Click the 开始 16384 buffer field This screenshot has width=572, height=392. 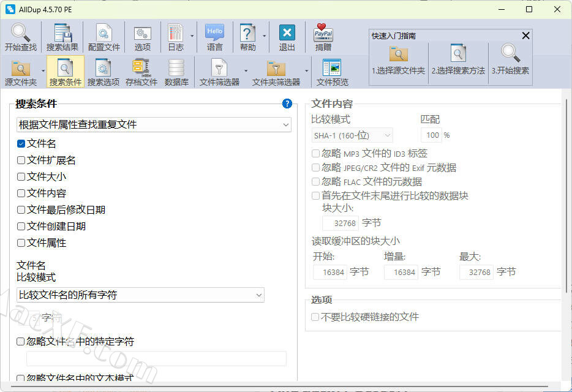329,273
